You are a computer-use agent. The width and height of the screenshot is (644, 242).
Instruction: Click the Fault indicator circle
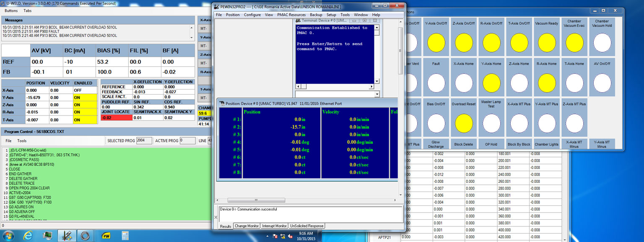[436, 83]
